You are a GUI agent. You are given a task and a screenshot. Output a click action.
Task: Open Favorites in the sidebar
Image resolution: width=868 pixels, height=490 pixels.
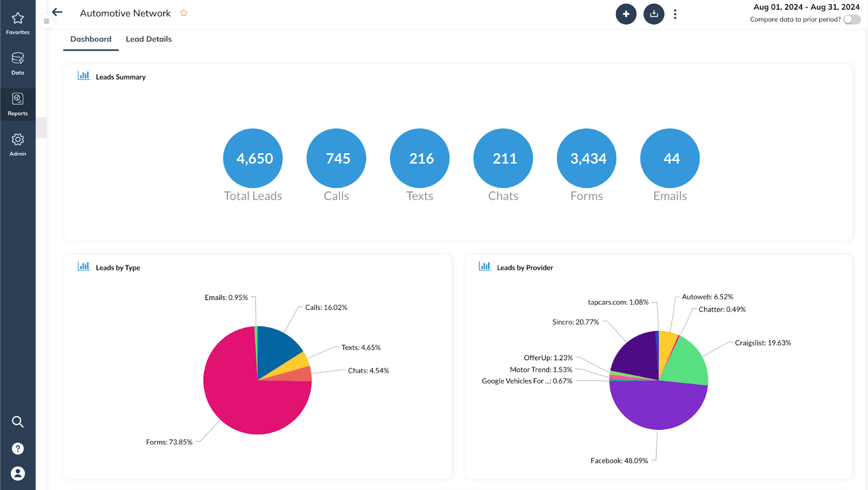point(18,23)
